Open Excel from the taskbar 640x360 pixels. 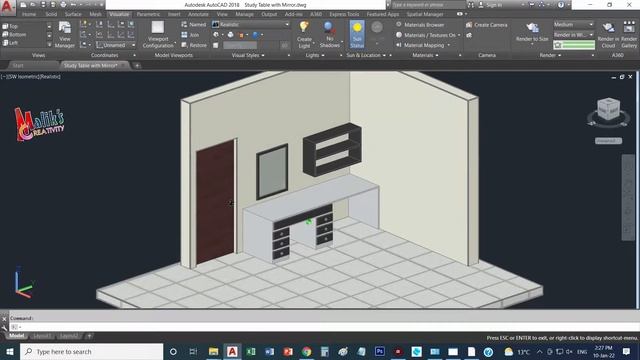click(251, 351)
